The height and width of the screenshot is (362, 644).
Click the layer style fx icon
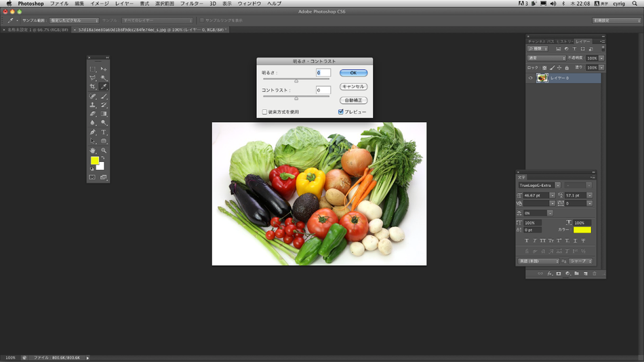[x=550, y=274]
